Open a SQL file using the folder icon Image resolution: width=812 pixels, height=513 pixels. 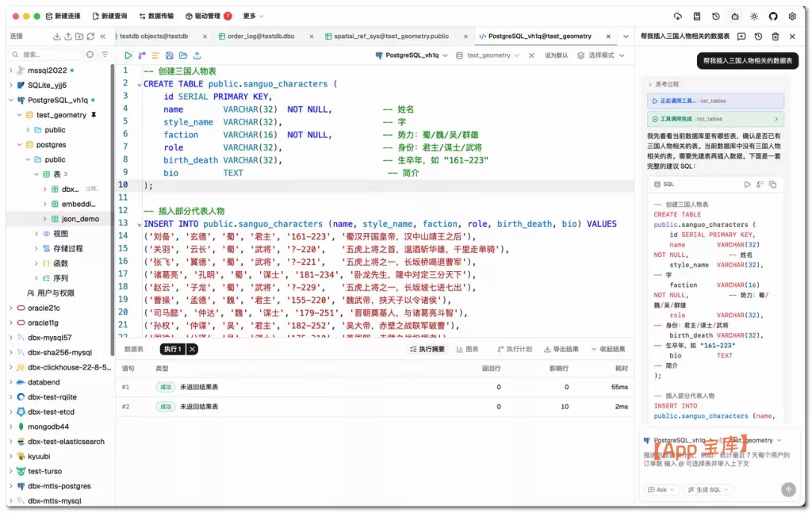click(183, 56)
